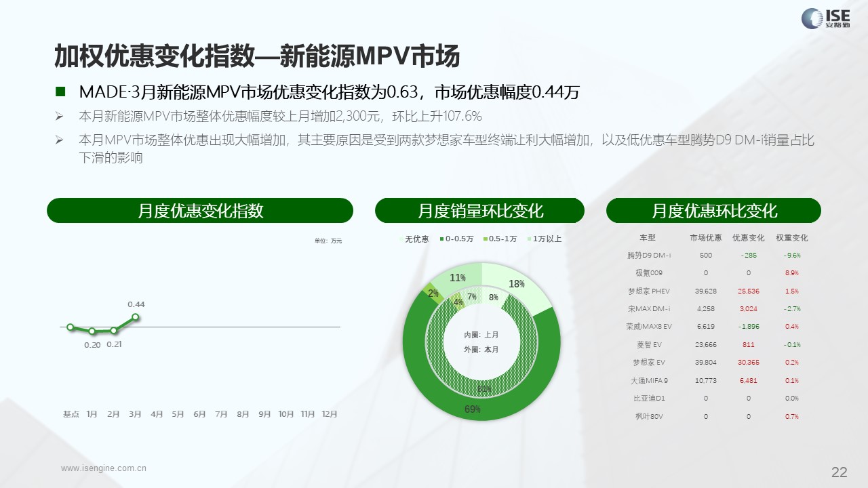Click the 3月 axis label
Image resolution: width=868 pixels, height=488 pixels.
click(135, 413)
